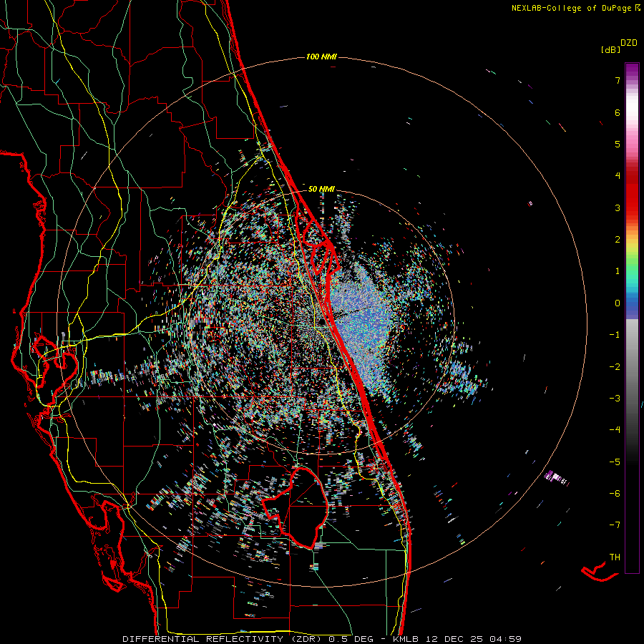The image size is (644, 644).
Task: Click "0.5 DEG" elevation in the caption
Action: (x=351, y=639)
